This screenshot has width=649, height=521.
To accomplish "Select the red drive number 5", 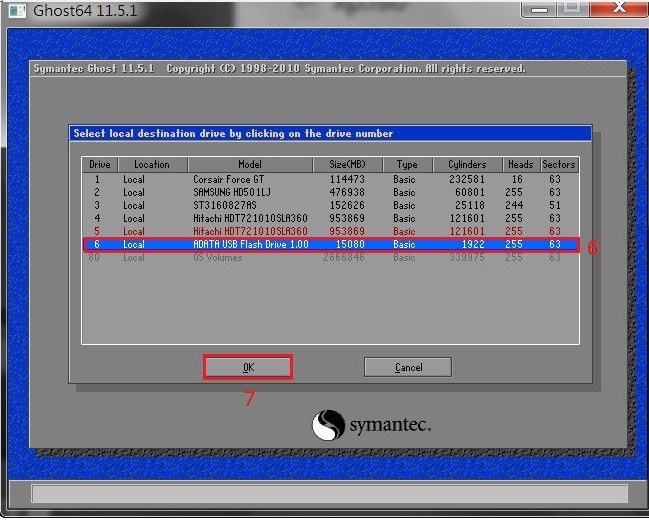I will click(97, 231).
